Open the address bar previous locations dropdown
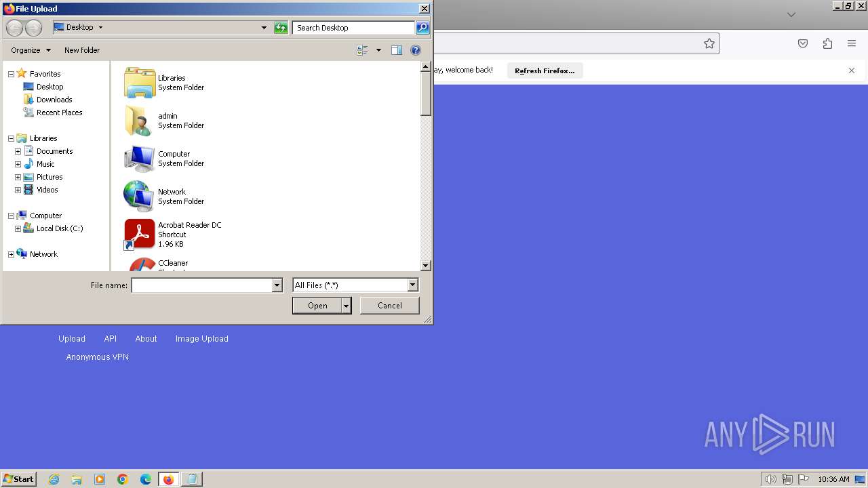This screenshot has height=488, width=868. click(x=264, y=28)
